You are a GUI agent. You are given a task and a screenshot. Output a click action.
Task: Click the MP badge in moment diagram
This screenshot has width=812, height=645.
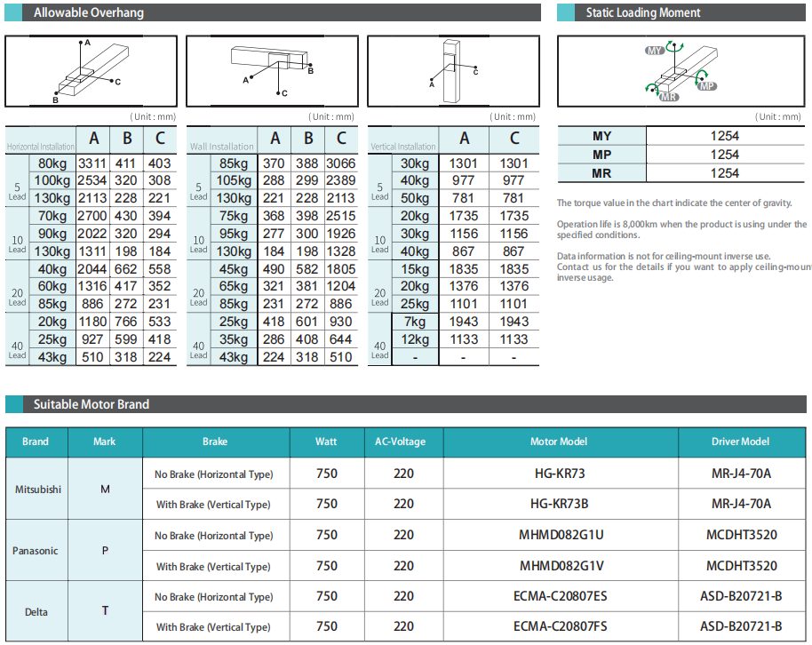coord(706,86)
